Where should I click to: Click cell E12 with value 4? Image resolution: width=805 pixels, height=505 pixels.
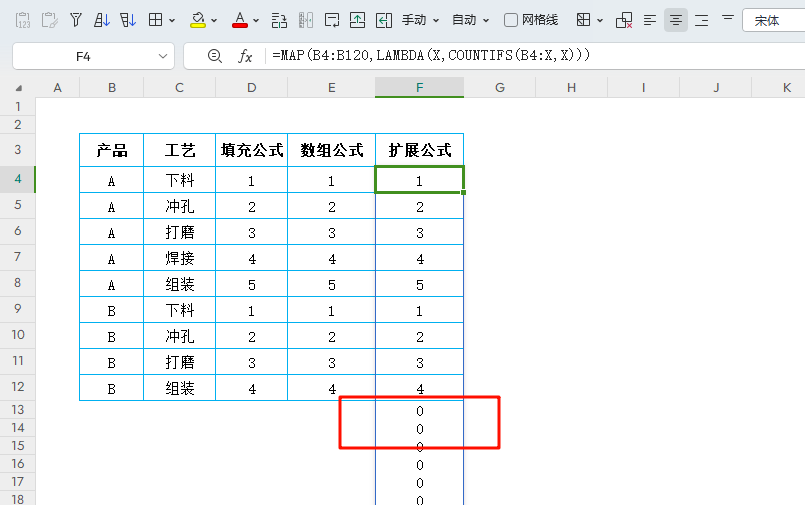(x=332, y=389)
